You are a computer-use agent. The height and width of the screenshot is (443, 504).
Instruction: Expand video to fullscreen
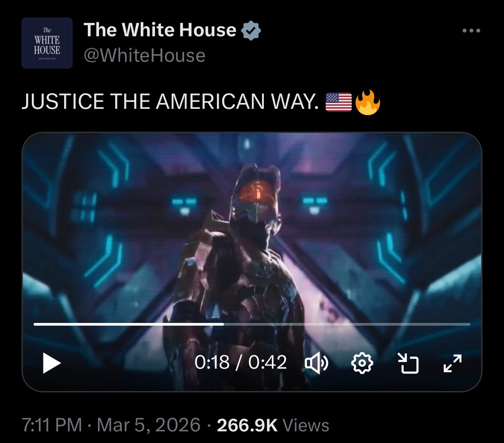pyautogui.click(x=452, y=363)
